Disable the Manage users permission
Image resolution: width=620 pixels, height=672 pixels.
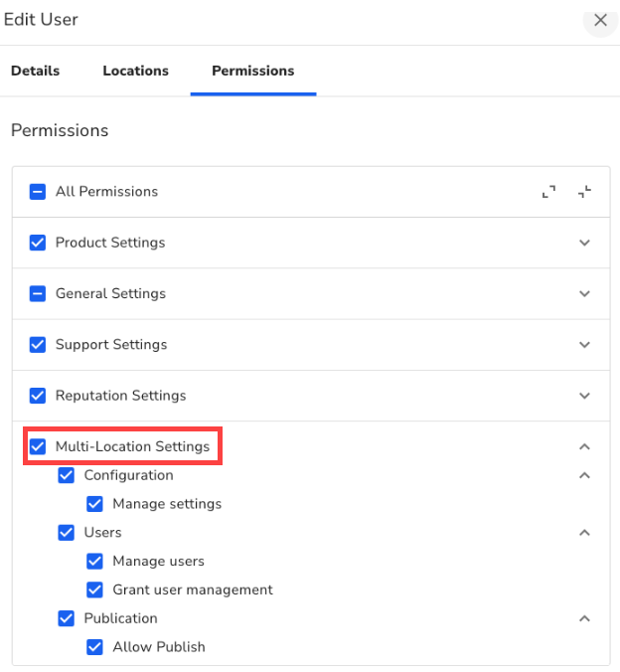coord(95,562)
